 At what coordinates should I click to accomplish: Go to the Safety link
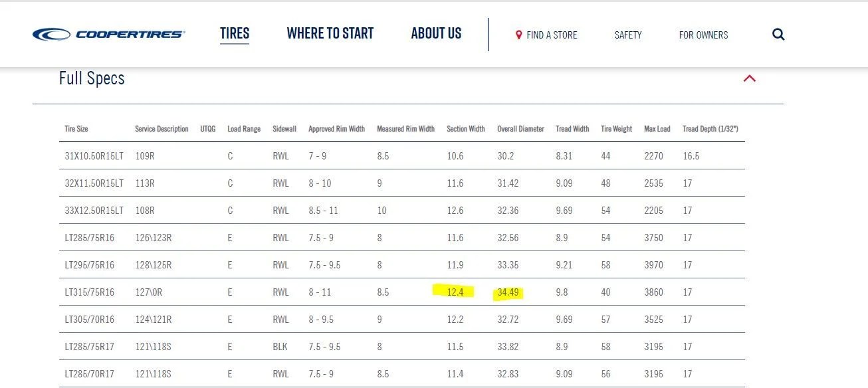(628, 35)
